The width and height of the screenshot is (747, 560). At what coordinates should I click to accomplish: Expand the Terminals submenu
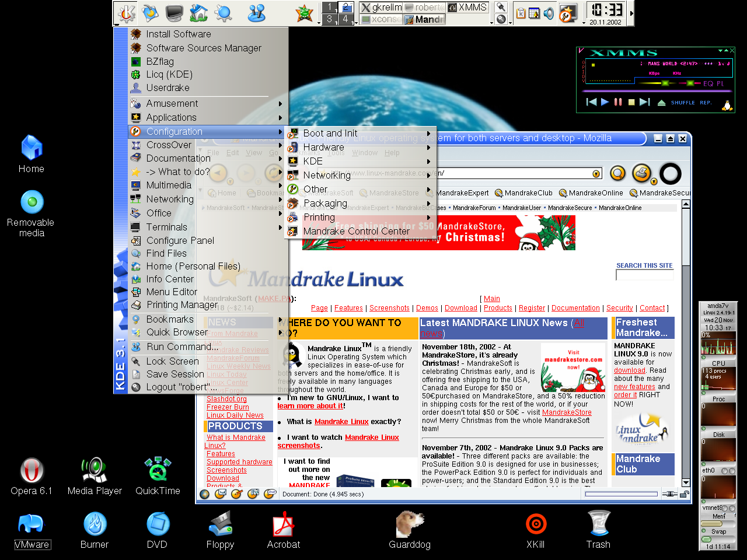[208, 227]
